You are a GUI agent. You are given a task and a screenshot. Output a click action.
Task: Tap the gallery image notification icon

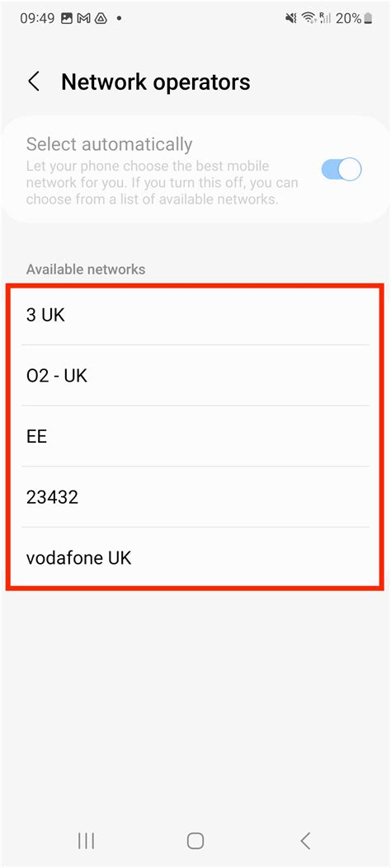pos(67,18)
